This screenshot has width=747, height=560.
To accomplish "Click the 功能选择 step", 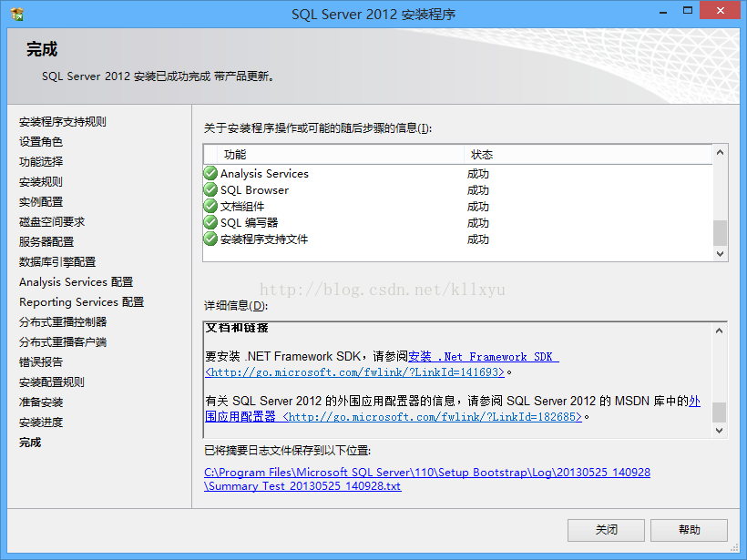I will click(41, 161).
